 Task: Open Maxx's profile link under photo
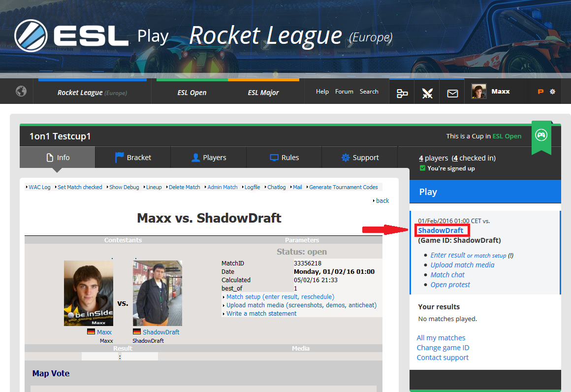coord(104,332)
